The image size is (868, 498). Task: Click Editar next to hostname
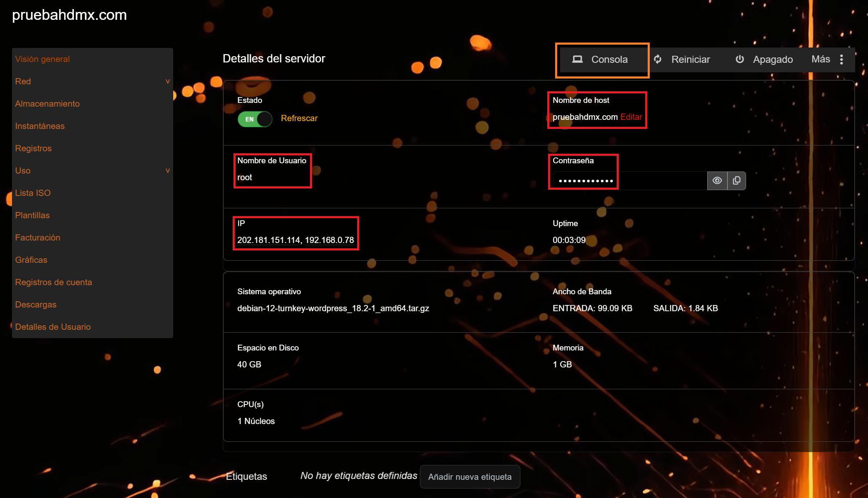[631, 117]
